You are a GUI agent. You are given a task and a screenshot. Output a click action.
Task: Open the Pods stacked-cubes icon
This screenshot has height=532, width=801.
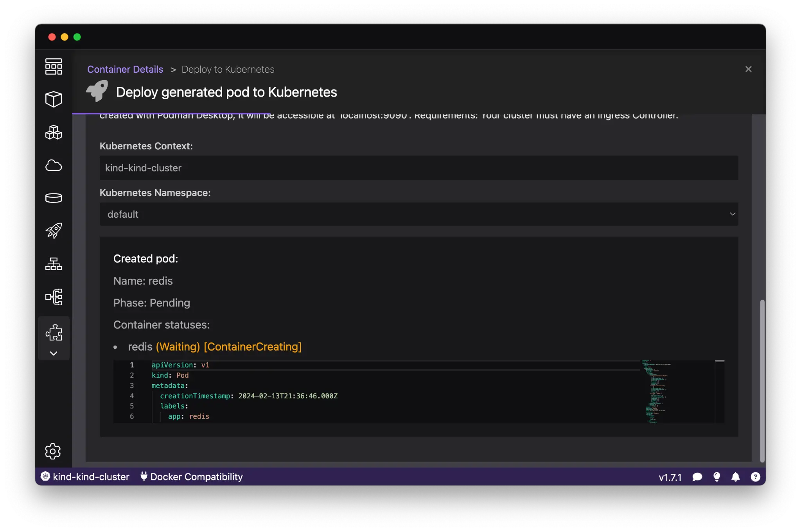(54, 132)
